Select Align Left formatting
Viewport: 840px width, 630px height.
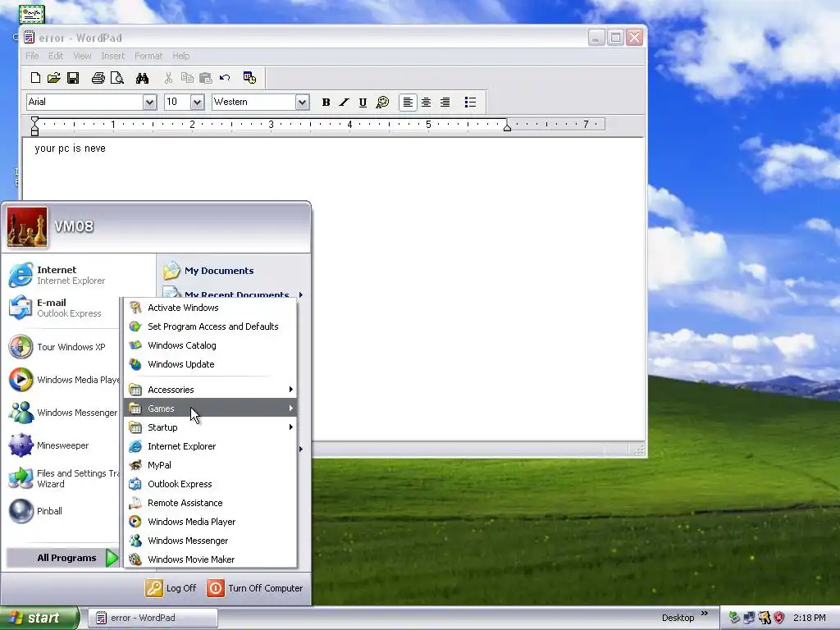tap(408, 103)
